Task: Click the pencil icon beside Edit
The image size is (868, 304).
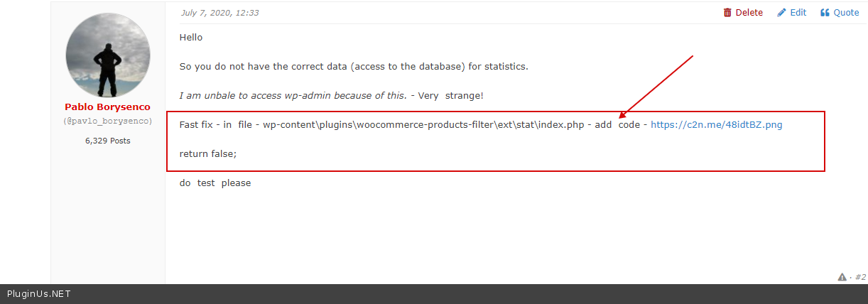Action: click(782, 13)
